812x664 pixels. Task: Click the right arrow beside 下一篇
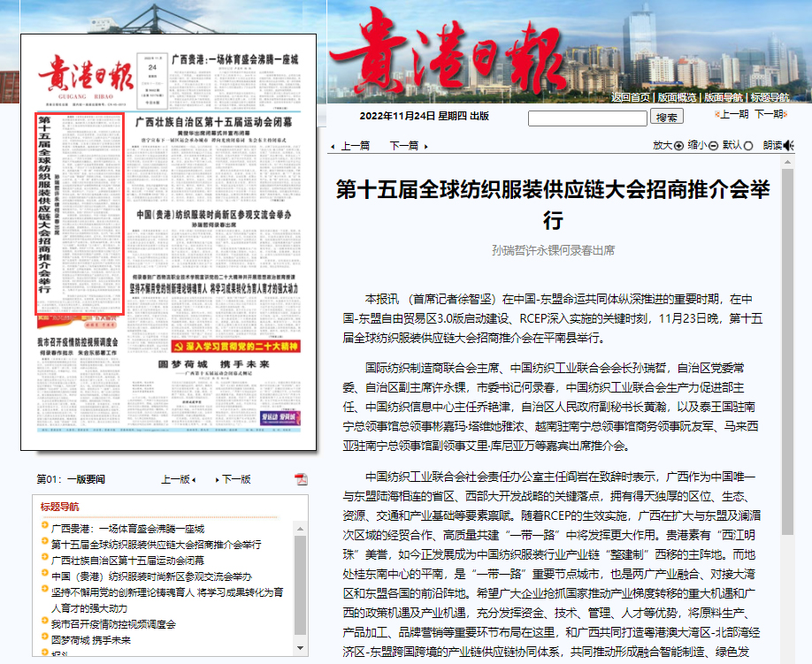pos(425,147)
